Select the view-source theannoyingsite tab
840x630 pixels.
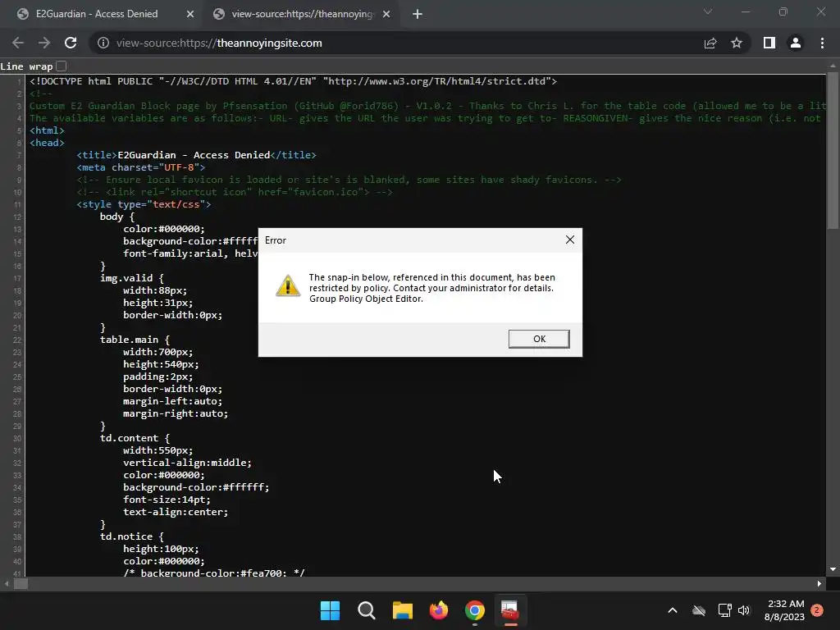tap(302, 14)
